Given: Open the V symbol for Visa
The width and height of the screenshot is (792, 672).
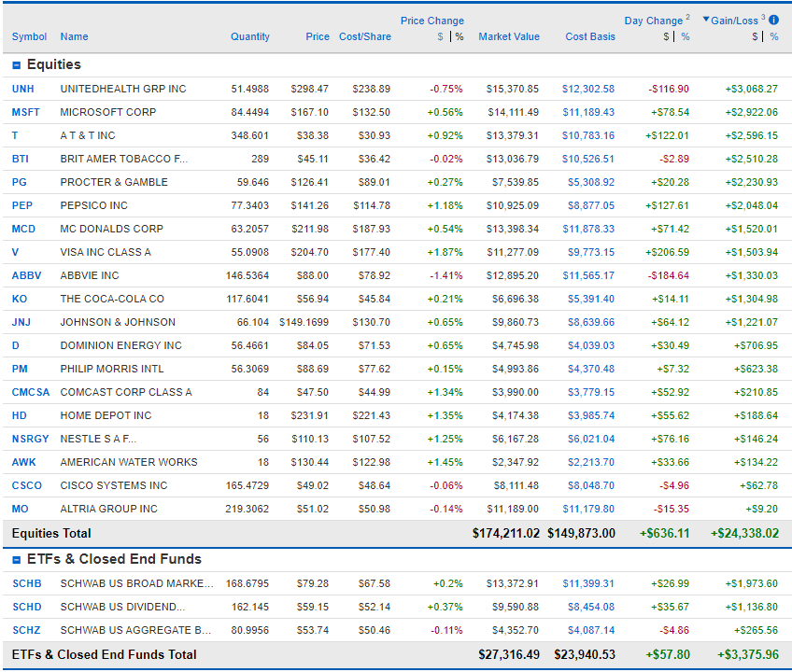Looking at the screenshot, I should [15, 252].
